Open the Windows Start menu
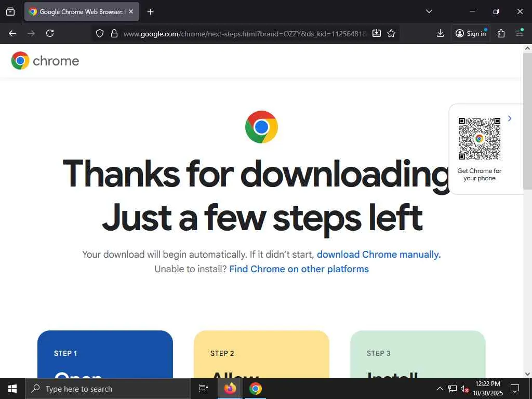This screenshot has width=532, height=399. (x=12, y=389)
